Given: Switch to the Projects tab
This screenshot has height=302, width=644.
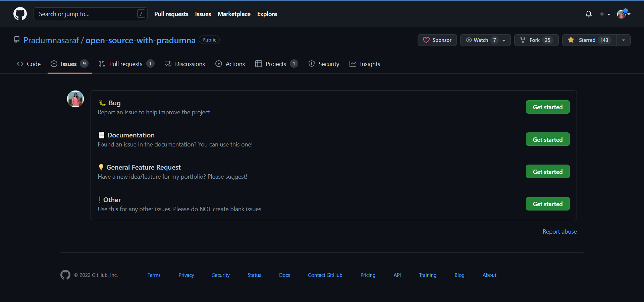Looking at the screenshot, I should point(277,64).
